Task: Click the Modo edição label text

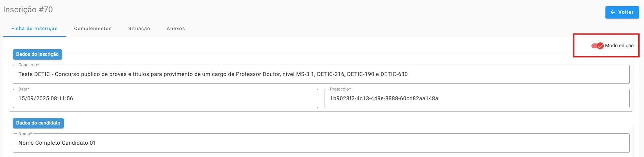Action: 619,46
